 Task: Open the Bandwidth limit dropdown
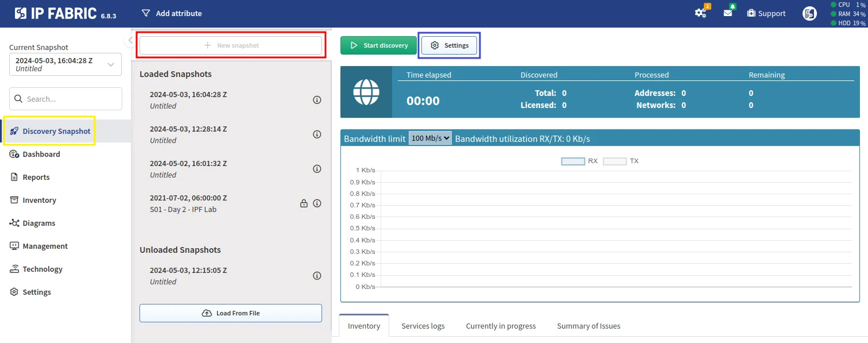pyautogui.click(x=430, y=138)
